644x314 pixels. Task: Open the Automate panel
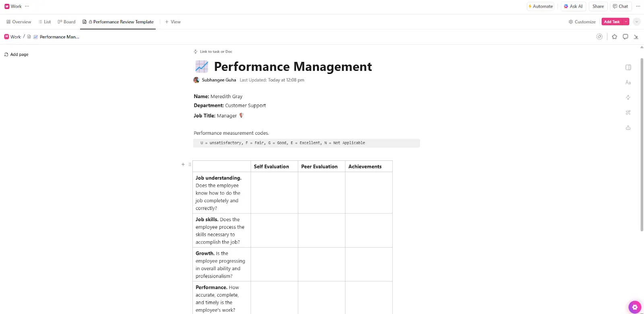(x=541, y=6)
